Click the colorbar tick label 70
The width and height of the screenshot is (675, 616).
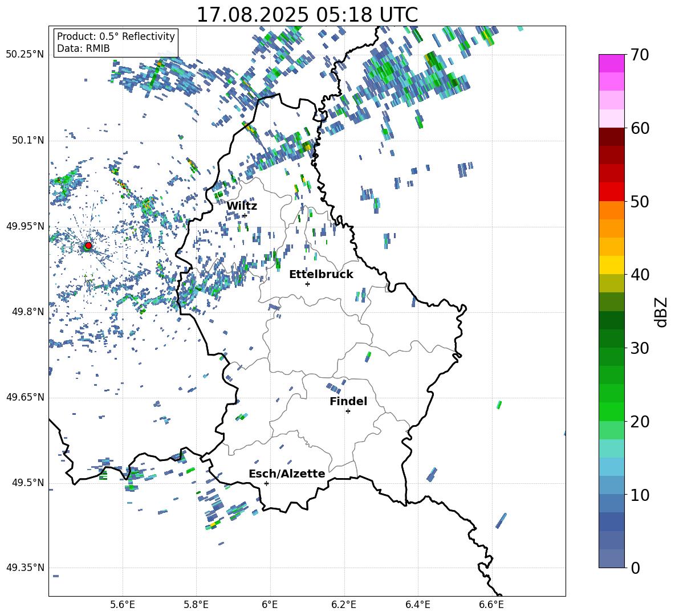click(x=640, y=55)
